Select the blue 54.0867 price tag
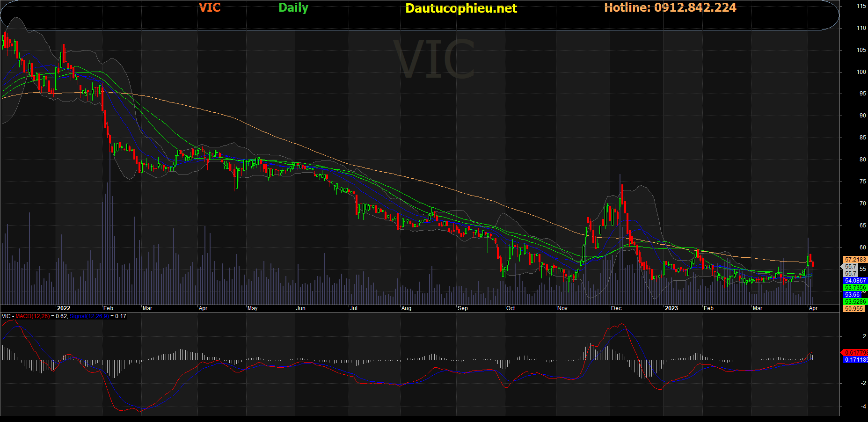868x422 pixels. (855, 281)
